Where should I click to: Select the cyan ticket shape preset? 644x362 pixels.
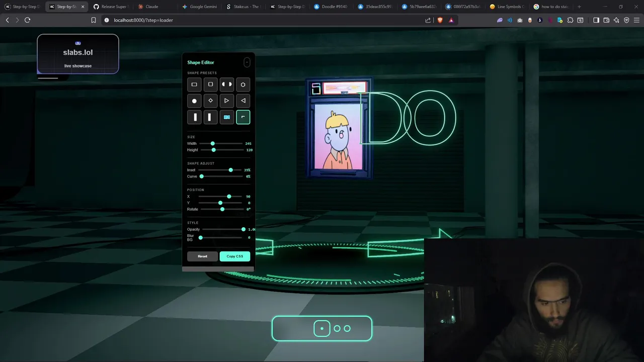click(227, 117)
